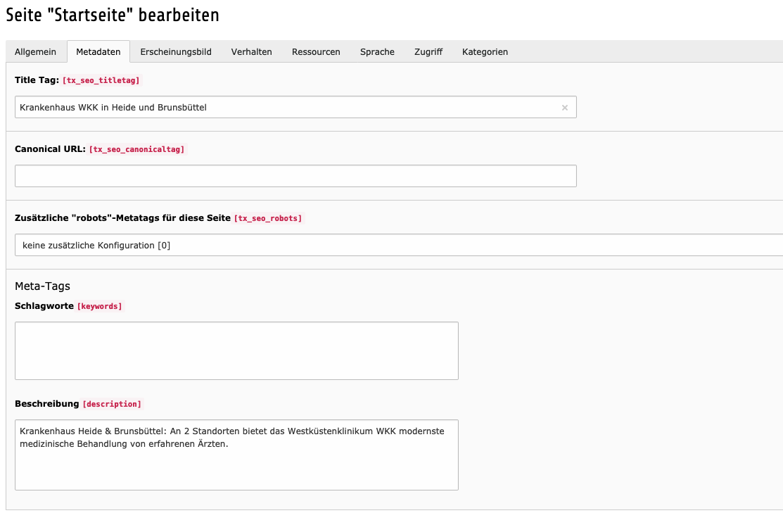Image resolution: width=783 pixels, height=532 pixels.
Task: Click the "Canonical URL:" field label
Action: [50, 149]
